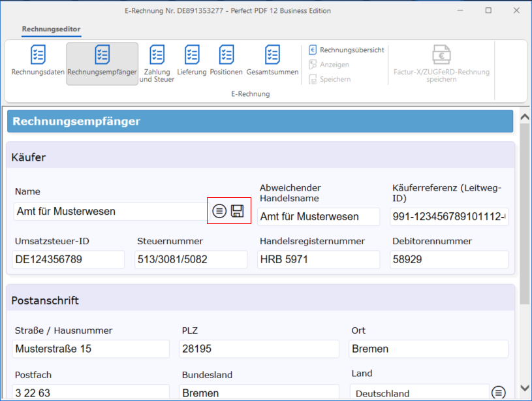Switch to the Rechnungseditor tab

[51, 29]
